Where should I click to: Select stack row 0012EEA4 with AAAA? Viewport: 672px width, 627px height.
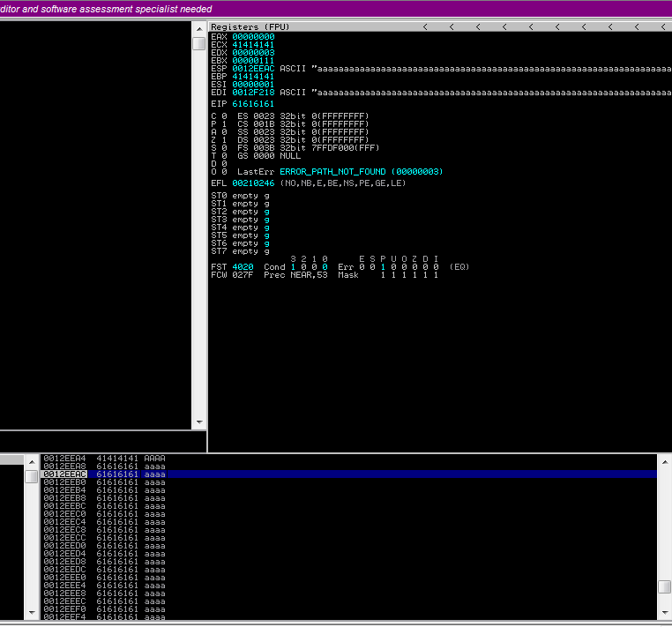(x=349, y=459)
